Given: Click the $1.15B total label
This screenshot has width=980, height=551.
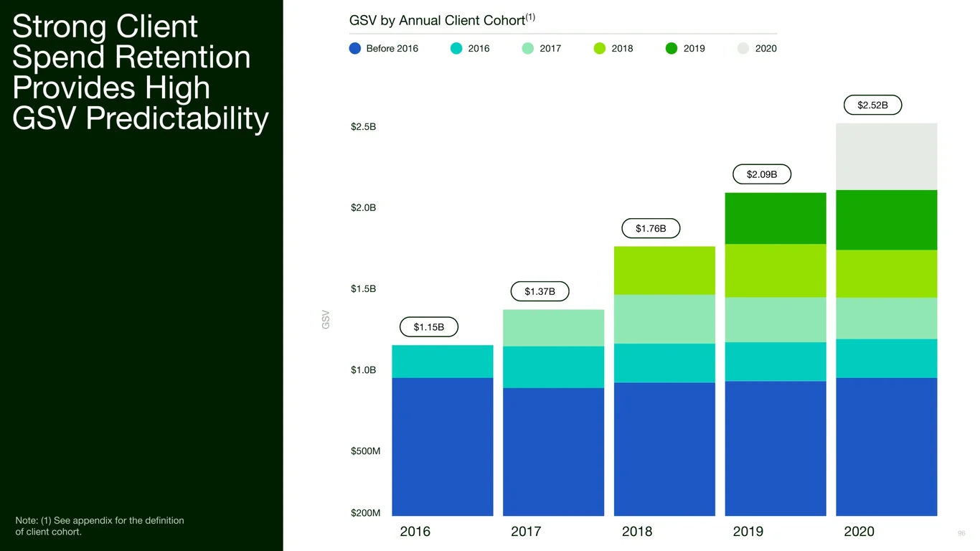Looking at the screenshot, I should pos(429,327).
